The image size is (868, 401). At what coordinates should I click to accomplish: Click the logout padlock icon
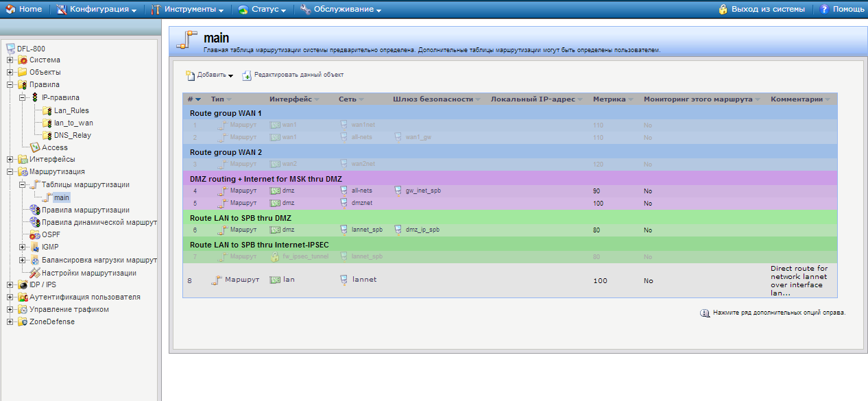[723, 10]
